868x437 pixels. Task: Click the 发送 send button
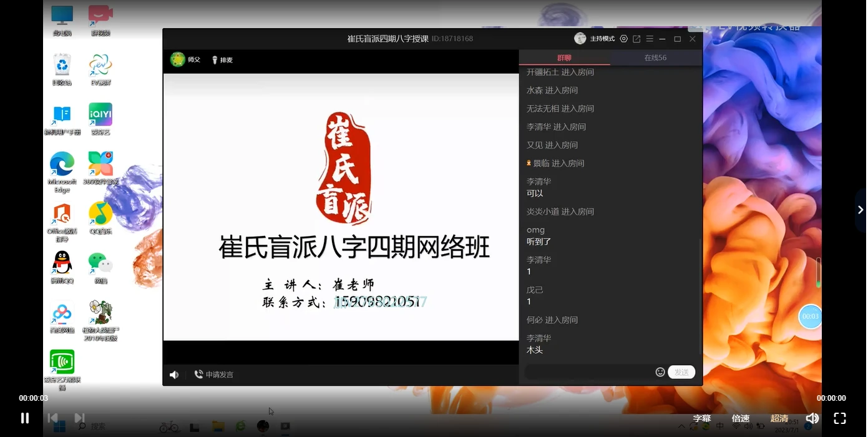[x=681, y=372]
